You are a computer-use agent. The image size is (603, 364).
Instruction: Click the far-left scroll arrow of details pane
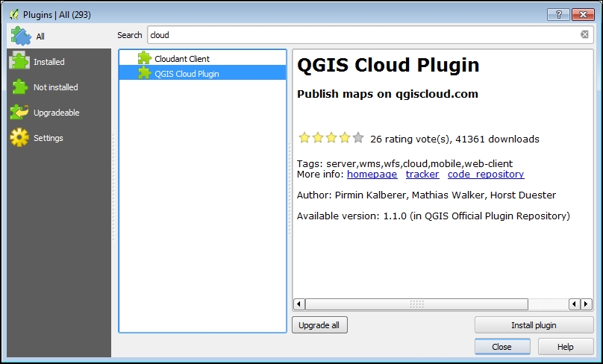(299, 304)
